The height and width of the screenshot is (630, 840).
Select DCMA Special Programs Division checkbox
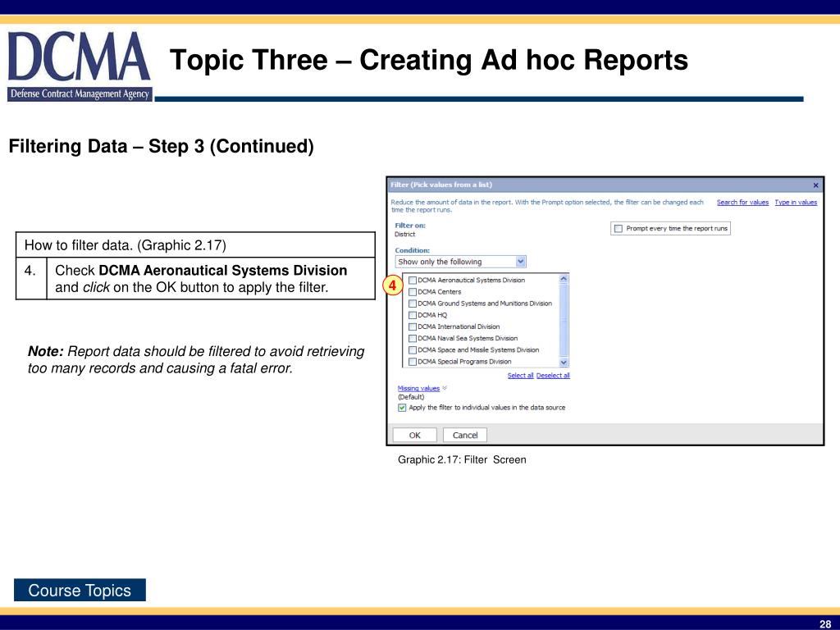pyautogui.click(x=413, y=362)
